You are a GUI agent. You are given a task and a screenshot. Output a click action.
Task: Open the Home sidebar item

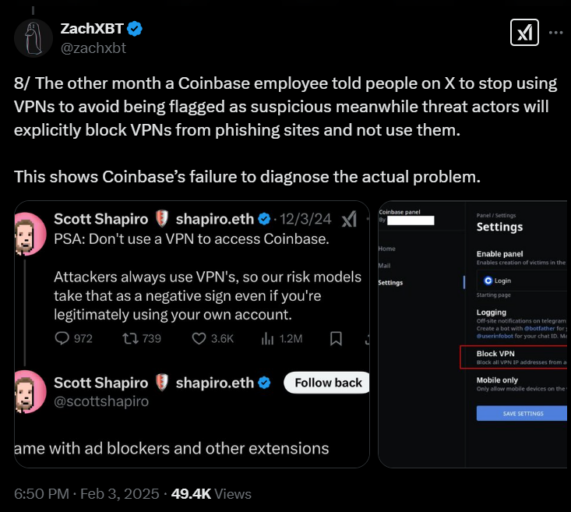[386, 249]
